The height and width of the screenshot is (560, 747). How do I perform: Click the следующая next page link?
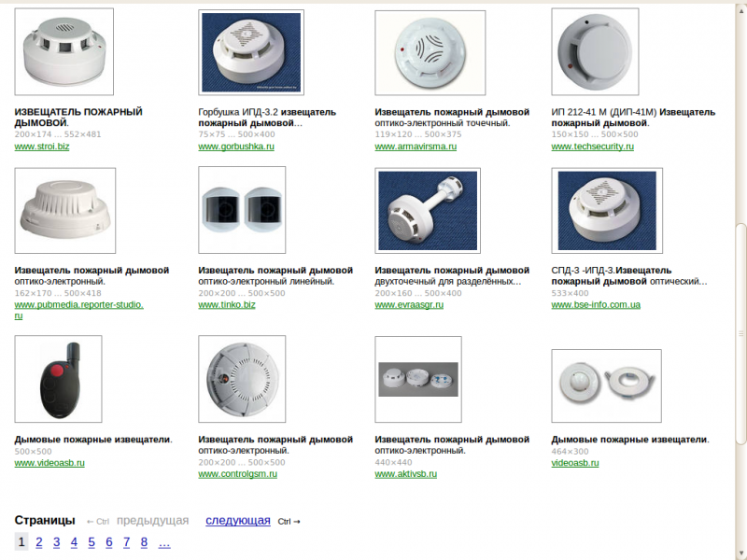pos(238,521)
